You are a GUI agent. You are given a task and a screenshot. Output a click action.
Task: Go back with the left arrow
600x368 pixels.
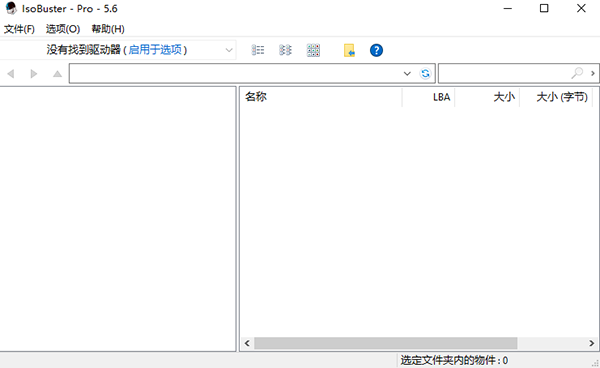click(11, 73)
